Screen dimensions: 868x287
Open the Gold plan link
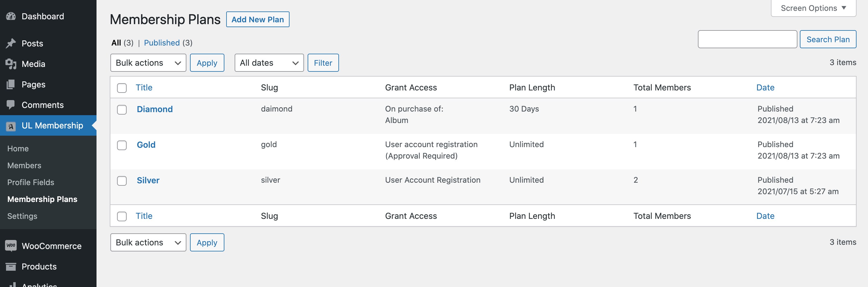click(x=146, y=145)
